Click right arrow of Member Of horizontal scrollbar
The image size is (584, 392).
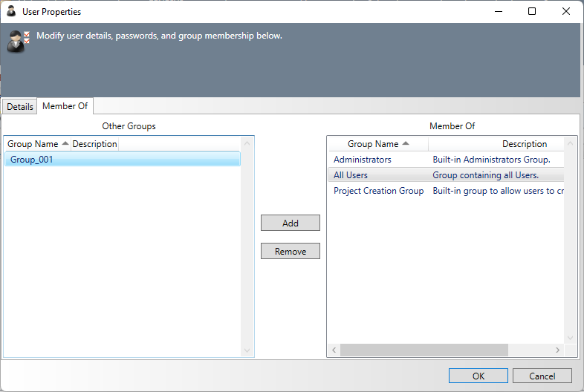[x=557, y=350]
